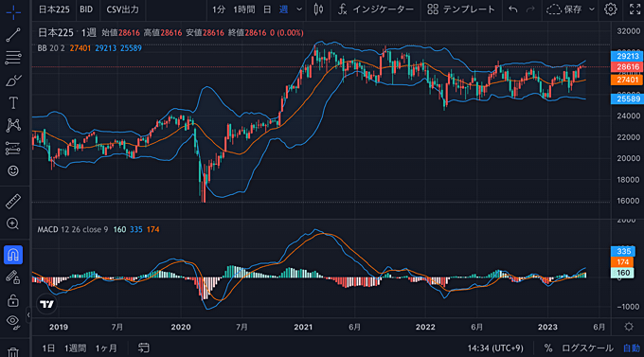644x357 pixels.
Task: Open the horizontal lines Fibonacci tool
Action: (x=13, y=58)
